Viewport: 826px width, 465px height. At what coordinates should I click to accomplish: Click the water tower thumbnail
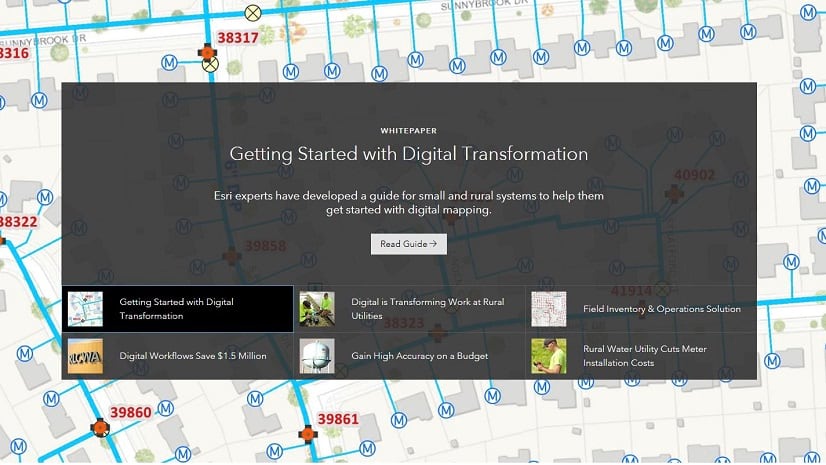coord(317,356)
